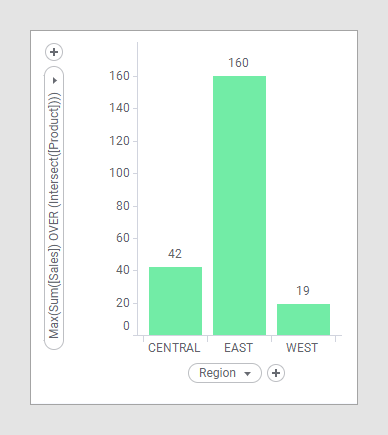
Task: Select the 160 label above EAST bar
Action: coord(238,63)
